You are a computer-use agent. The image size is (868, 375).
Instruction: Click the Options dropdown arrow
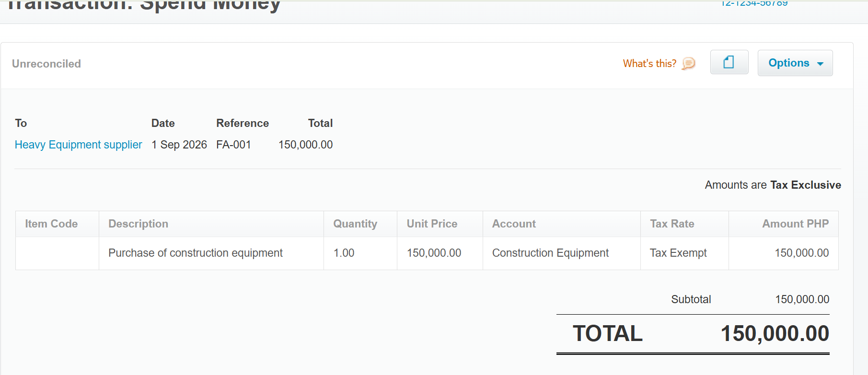coord(820,64)
